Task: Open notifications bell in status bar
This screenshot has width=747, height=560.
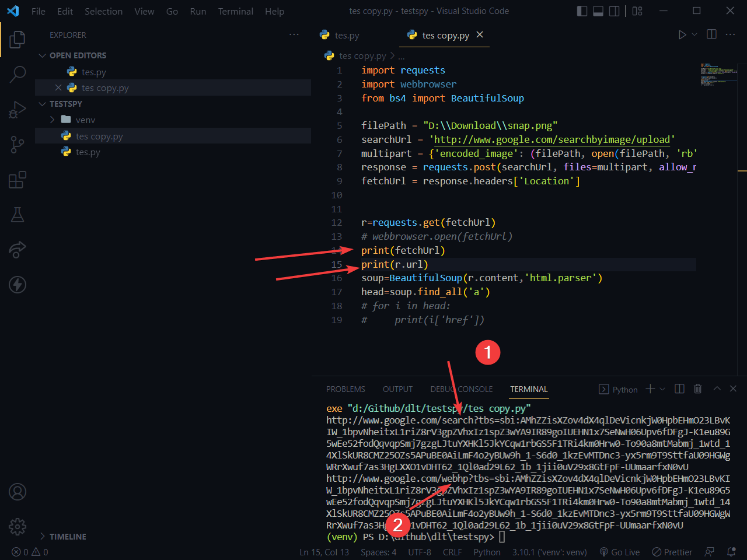Action: coord(731,552)
